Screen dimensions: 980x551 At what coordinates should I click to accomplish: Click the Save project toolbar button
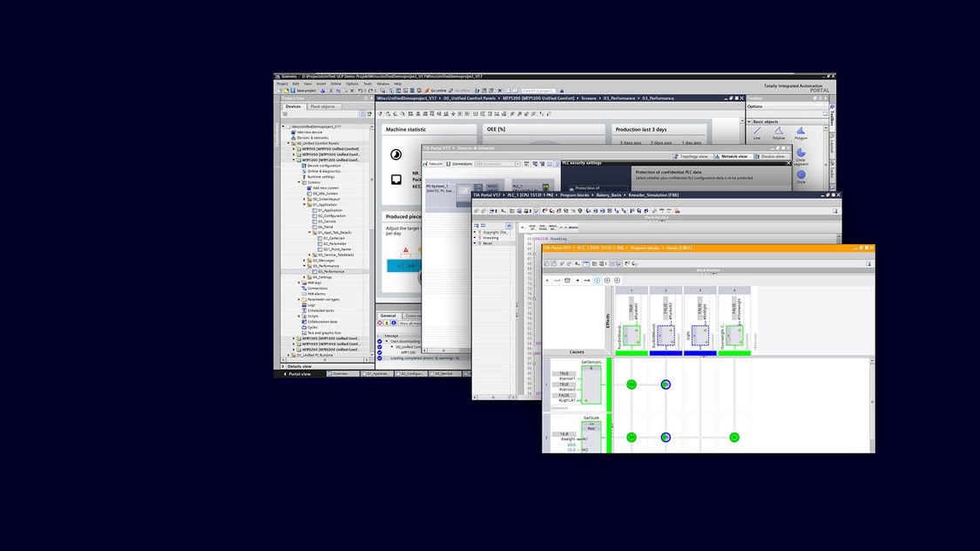tap(303, 91)
